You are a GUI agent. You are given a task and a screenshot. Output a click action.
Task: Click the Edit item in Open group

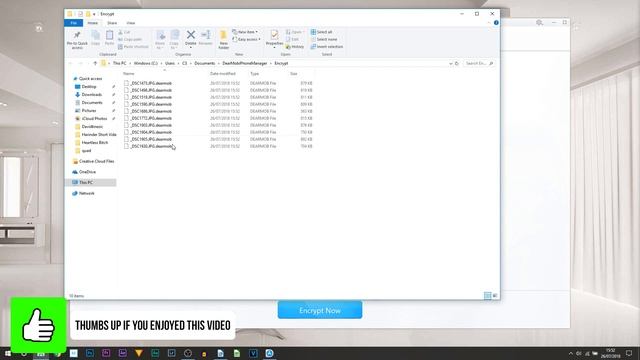tap(293, 40)
